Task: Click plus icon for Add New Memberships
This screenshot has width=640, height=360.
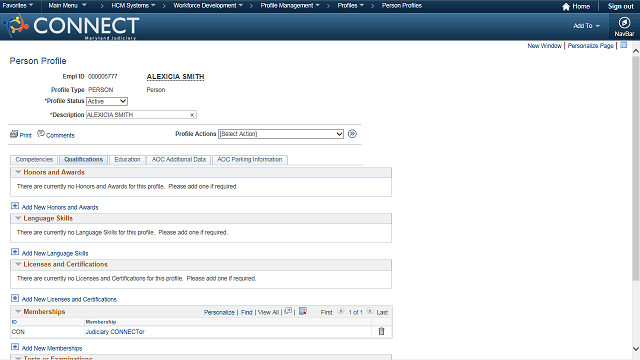Action: point(15,347)
